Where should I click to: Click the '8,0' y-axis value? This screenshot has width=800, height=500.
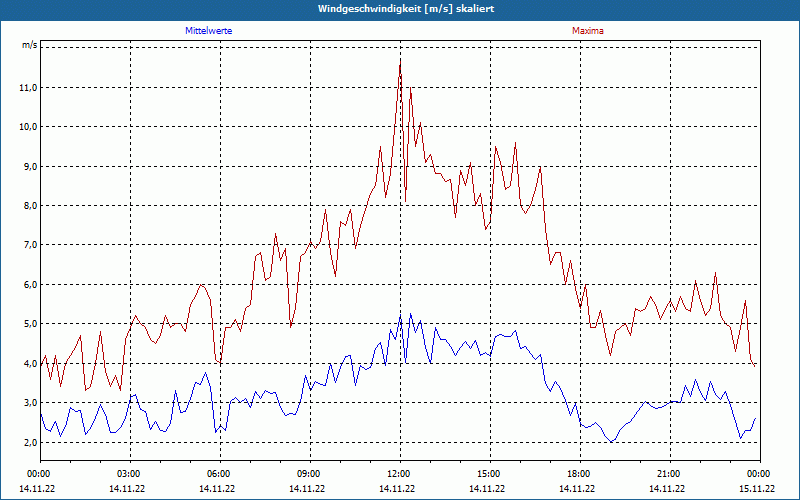tap(31, 206)
